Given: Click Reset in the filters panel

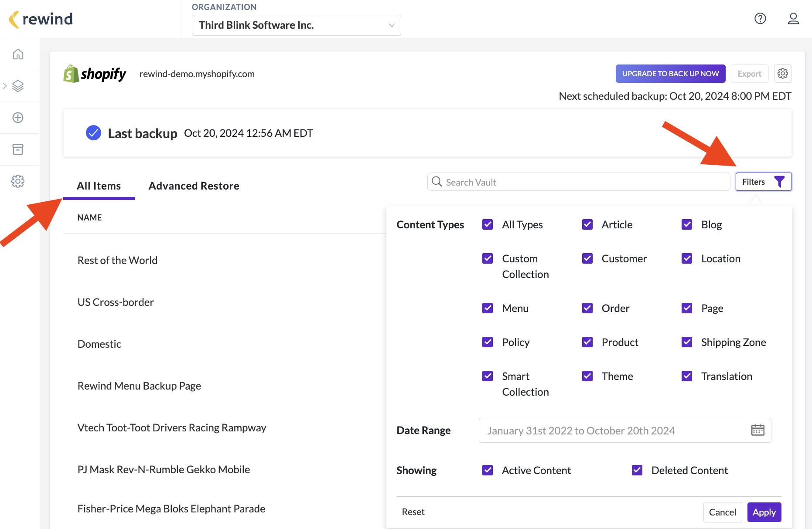Looking at the screenshot, I should [413, 512].
